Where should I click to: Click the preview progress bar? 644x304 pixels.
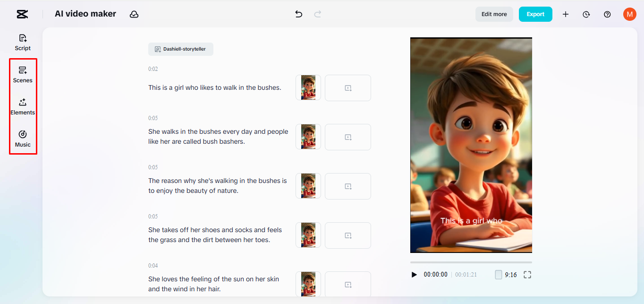point(471,263)
